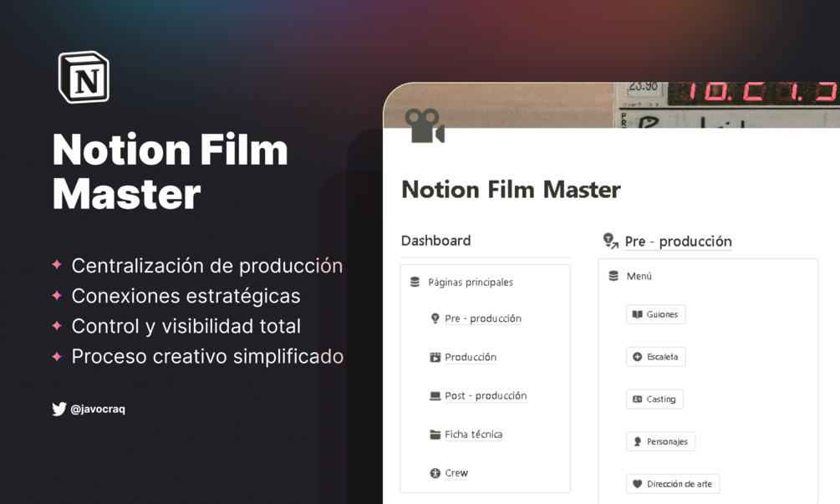Viewport: 840px width, 504px height.
Task: Click the Notion logo icon
Action: pos(84,77)
